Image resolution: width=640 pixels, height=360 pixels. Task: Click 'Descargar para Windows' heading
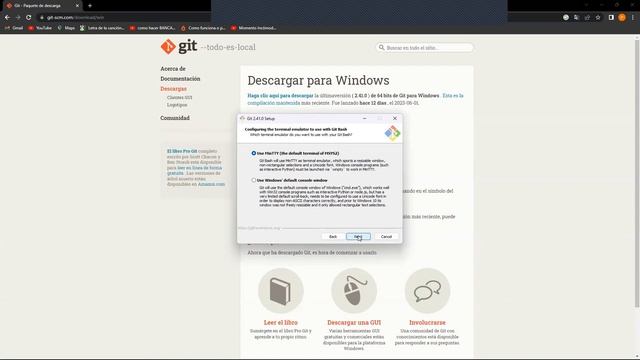(318, 80)
